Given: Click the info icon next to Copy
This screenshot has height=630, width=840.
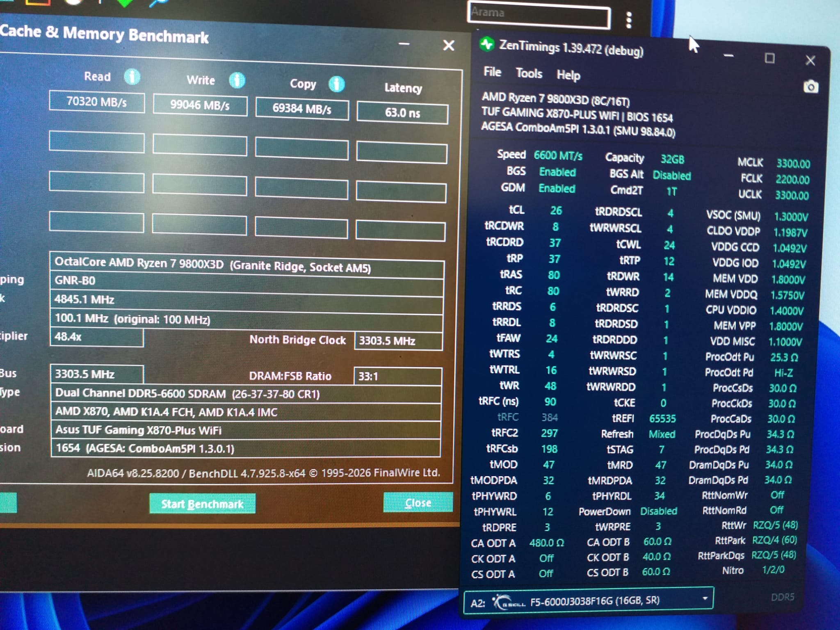Looking at the screenshot, I should [x=337, y=84].
